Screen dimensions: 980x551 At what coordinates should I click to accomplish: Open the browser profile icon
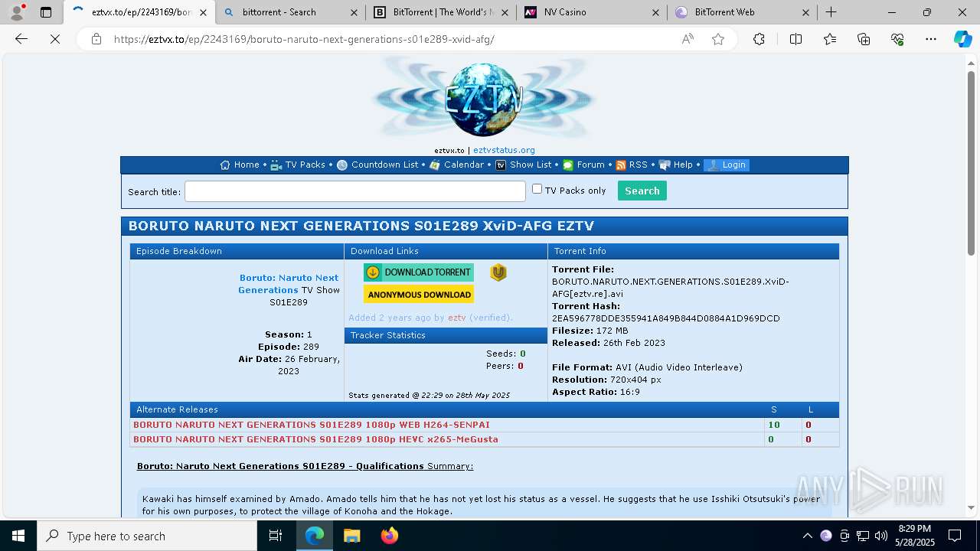[x=17, y=12]
